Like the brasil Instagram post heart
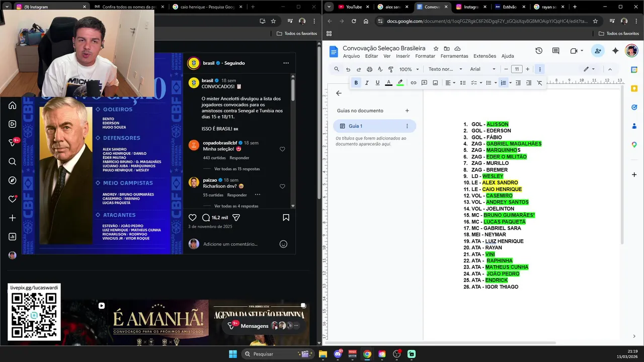The image size is (644, 362). point(192,218)
